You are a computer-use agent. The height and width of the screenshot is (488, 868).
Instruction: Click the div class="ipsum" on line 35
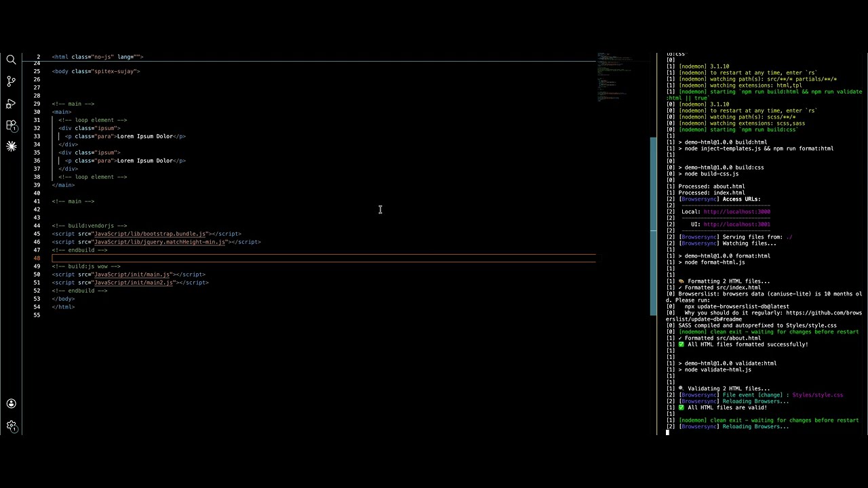coord(90,152)
